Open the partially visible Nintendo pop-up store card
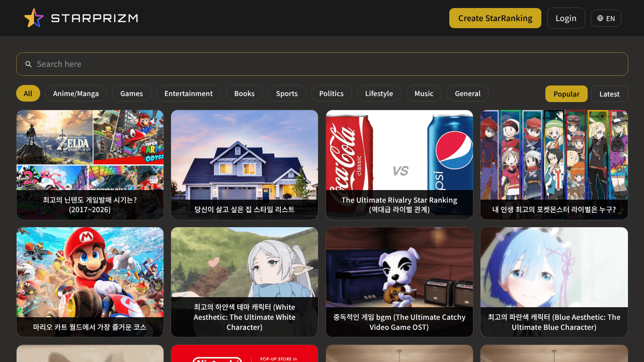 coord(245,353)
